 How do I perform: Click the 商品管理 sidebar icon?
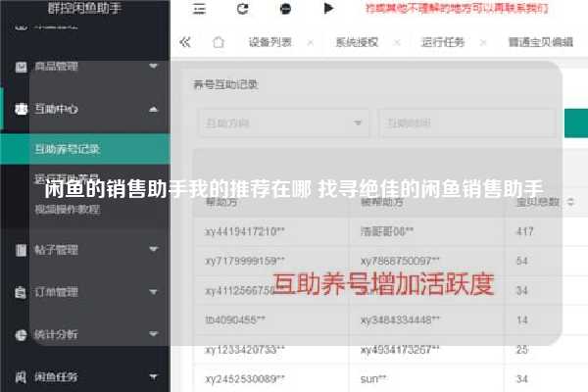point(21,67)
